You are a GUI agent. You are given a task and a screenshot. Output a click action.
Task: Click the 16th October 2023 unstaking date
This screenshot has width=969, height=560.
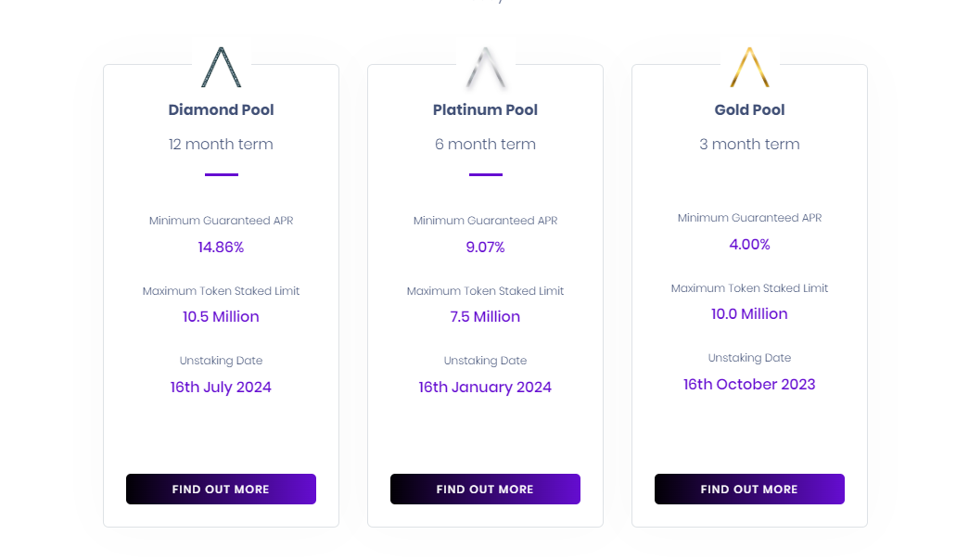[x=749, y=385]
